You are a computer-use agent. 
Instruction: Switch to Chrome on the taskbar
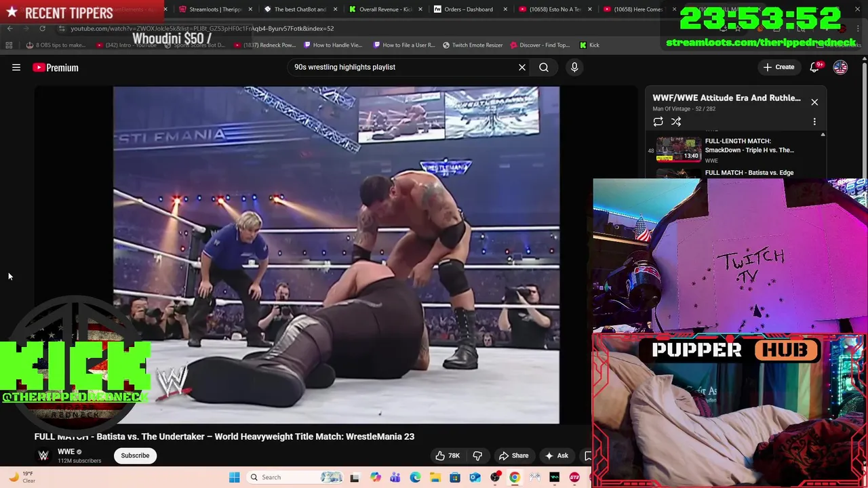coord(515,477)
